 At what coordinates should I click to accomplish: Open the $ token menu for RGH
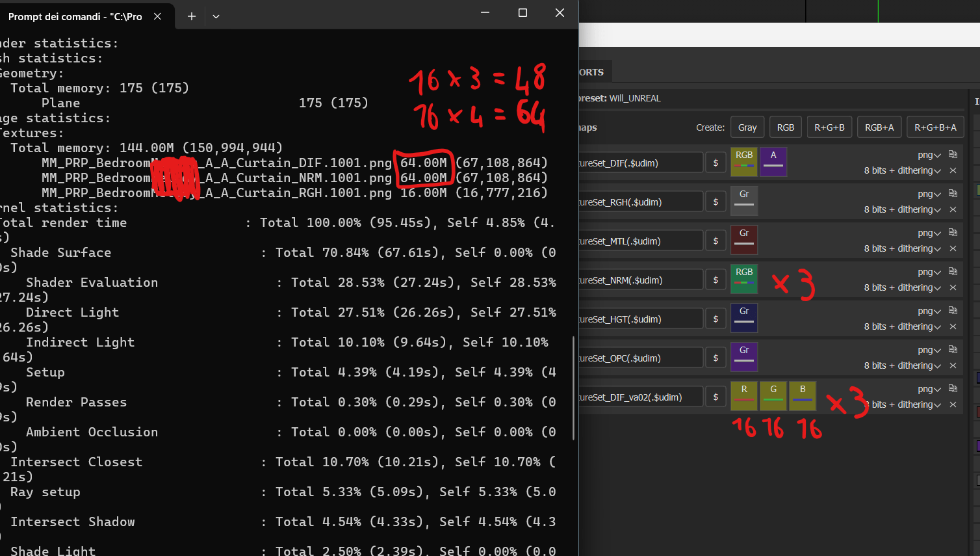pos(716,202)
